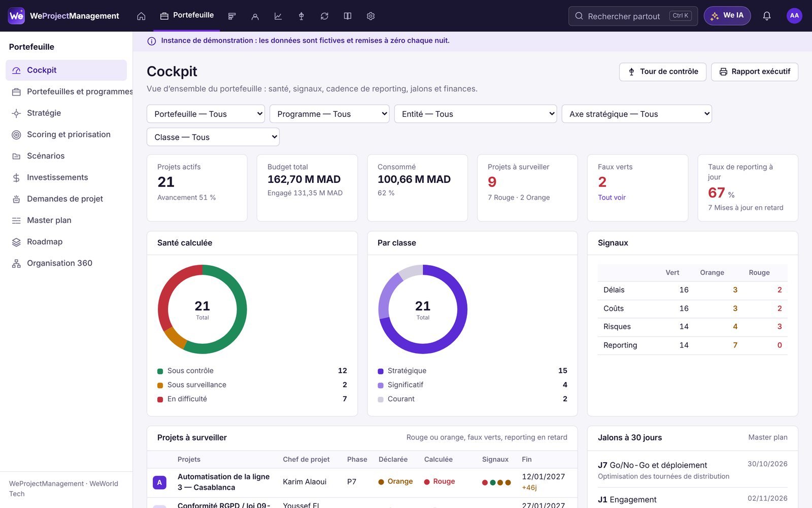Click the person icon in the top navigation
812x508 pixels.
tap(255, 16)
